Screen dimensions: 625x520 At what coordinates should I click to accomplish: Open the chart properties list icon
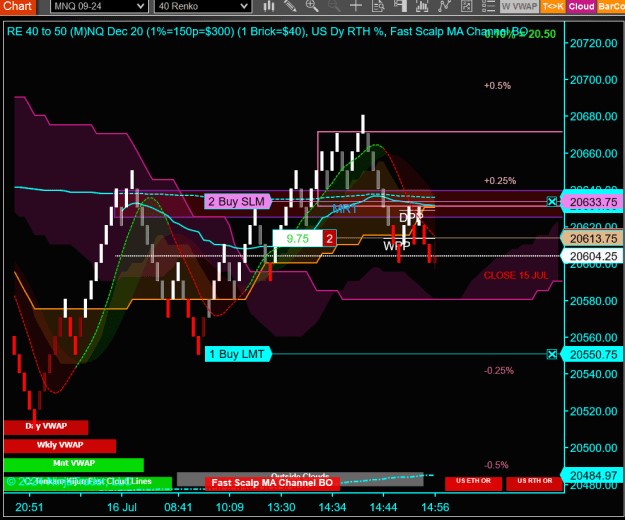[488, 6]
